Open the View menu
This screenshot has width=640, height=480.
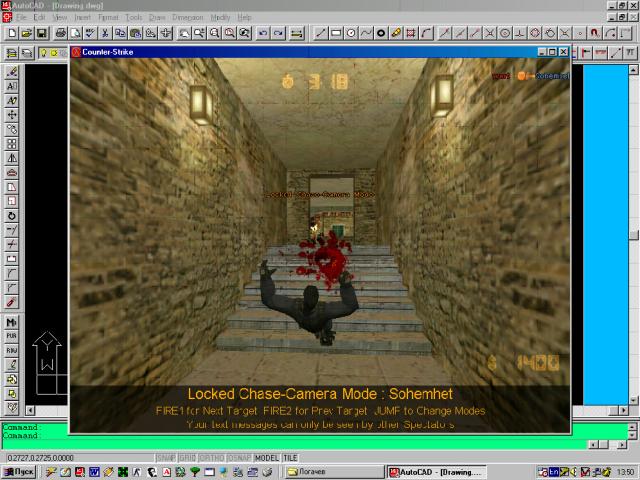[60, 17]
